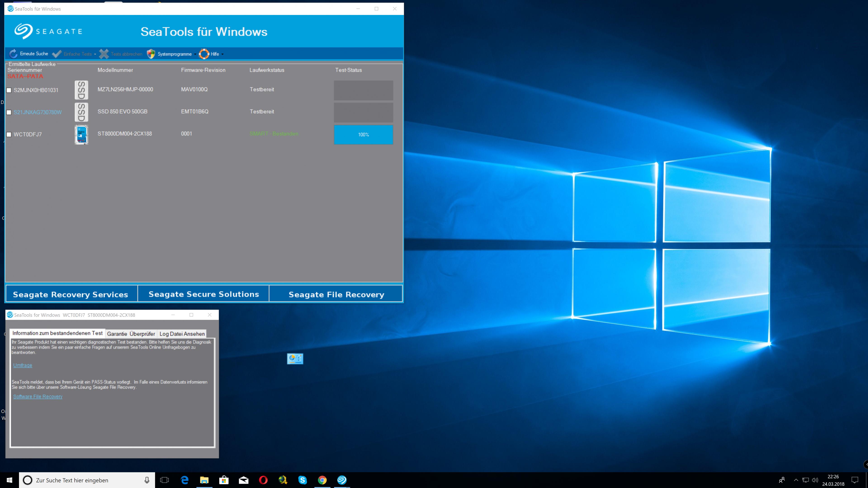Click the firmware revision EMT01B6Q
The width and height of the screenshot is (868, 488).
(195, 112)
